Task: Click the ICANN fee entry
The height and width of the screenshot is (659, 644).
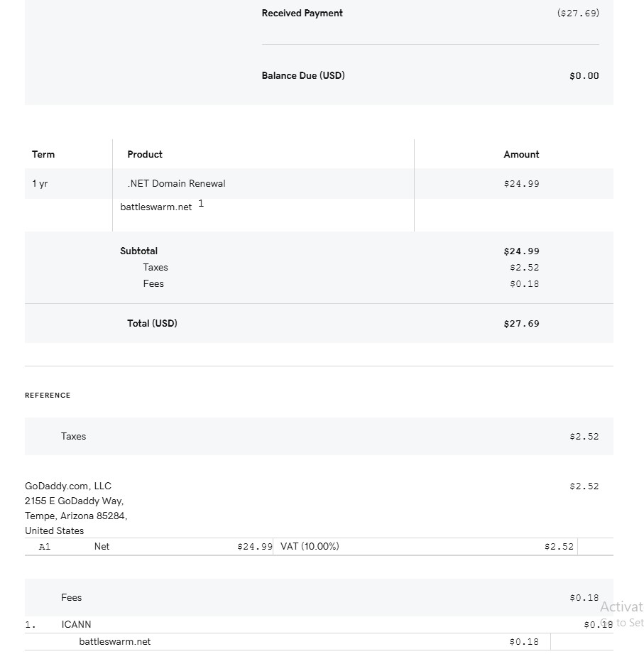Action: [76, 625]
